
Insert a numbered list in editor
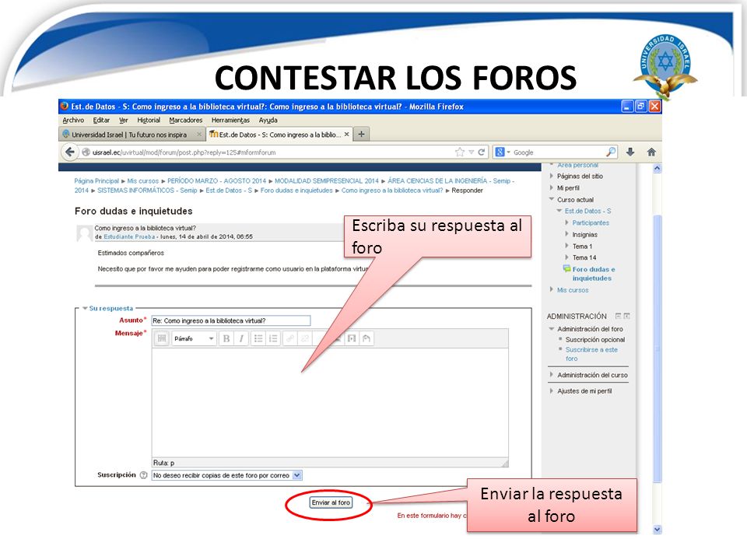click(273, 338)
